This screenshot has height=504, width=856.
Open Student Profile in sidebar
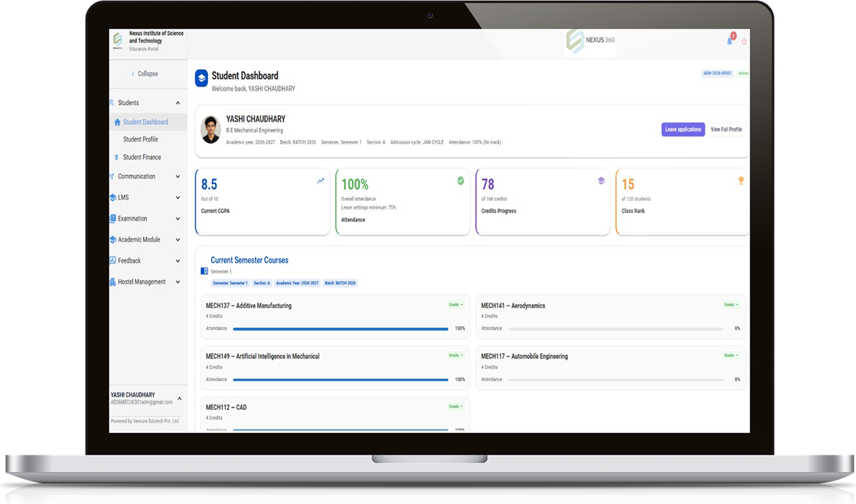(x=141, y=139)
